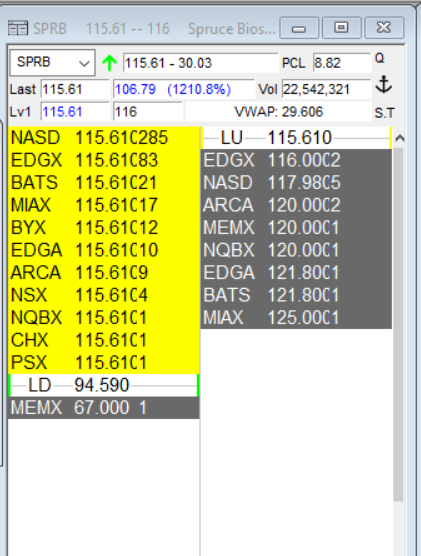Image resolution: width=421 pixels, height=556 pixels.
Task: Select the ARCA bid row 115.61
Action: click(104, 273)
